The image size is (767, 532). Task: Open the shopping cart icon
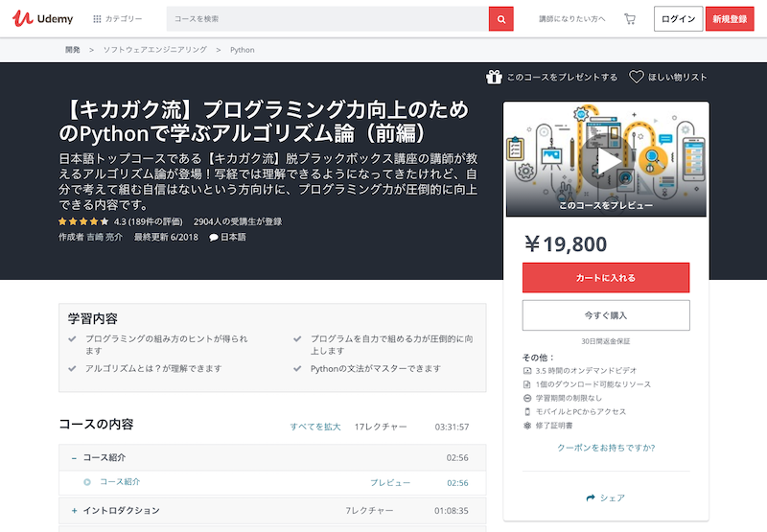coord(630,18)
